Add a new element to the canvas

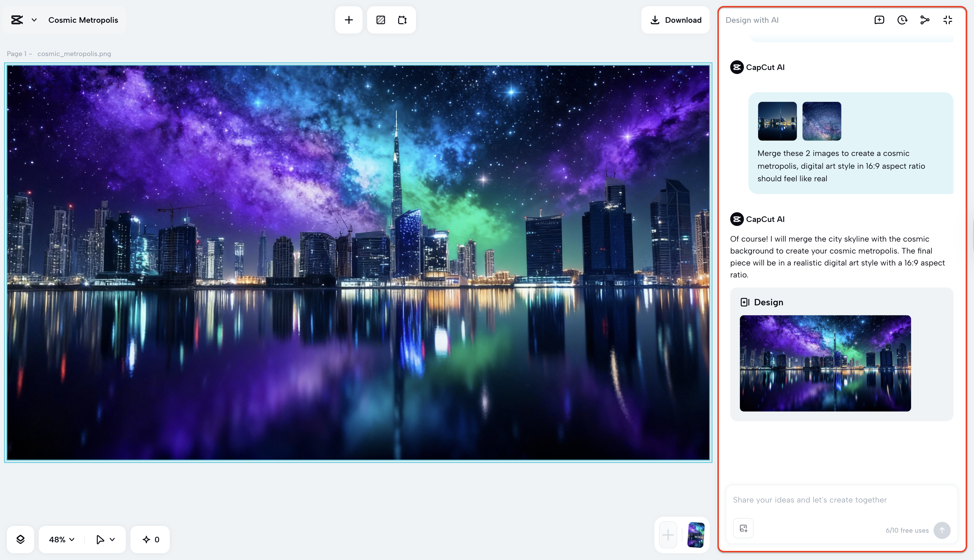tap(349, 20)
